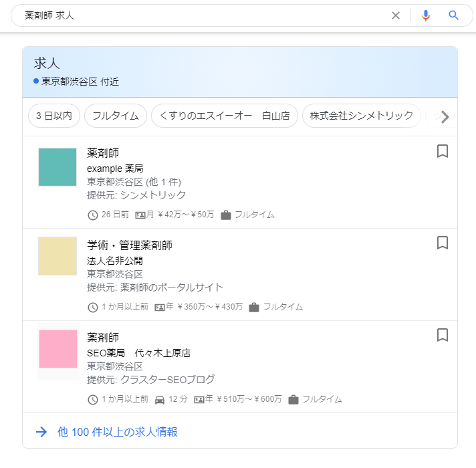Screen dimensions: 476x468
Task: Open 他 100 件以上の求人情報 link
Action: pos(118,432)
